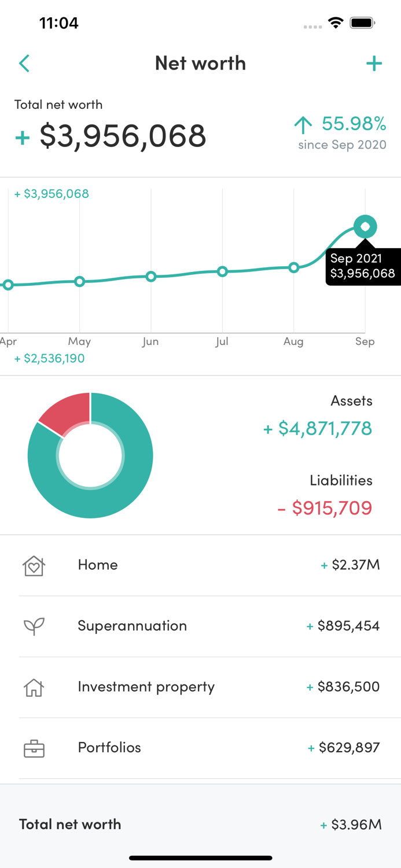Click the Assets amount $4,871,778

317,429
